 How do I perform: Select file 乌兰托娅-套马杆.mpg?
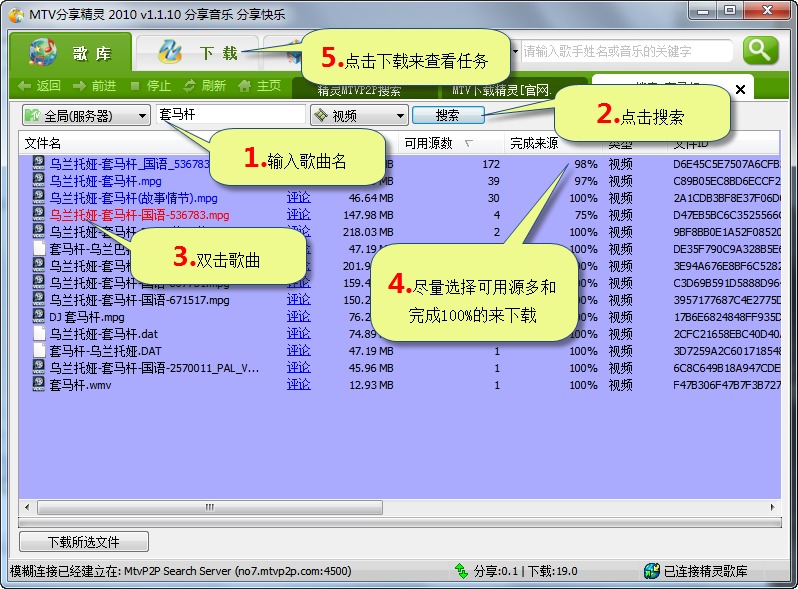click(x=105, y=181)
